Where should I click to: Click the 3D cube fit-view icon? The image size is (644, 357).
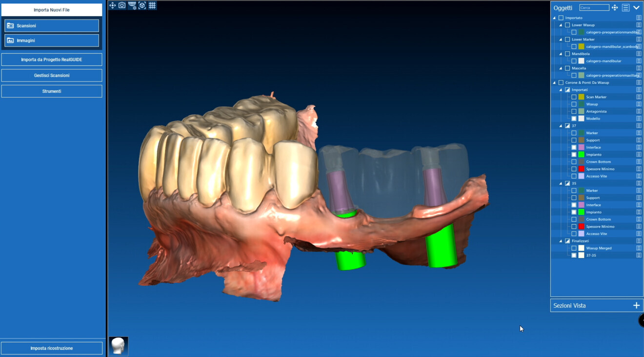coord(142,5)
